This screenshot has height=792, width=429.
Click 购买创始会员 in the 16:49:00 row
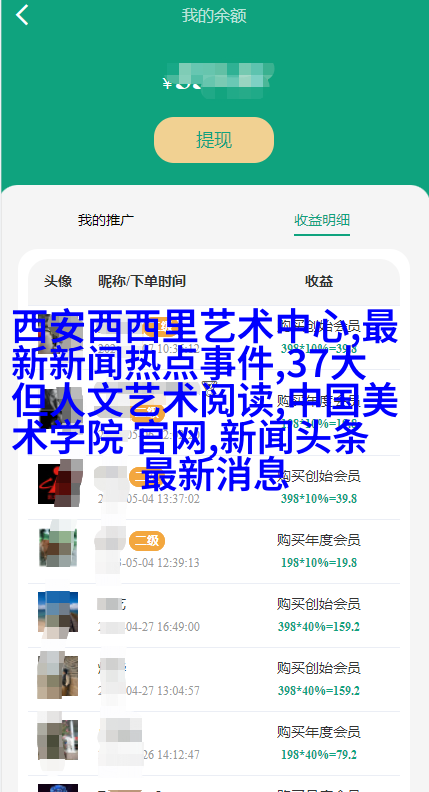click(318, 604)
